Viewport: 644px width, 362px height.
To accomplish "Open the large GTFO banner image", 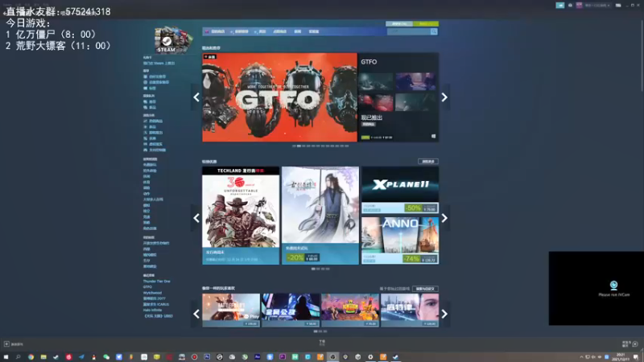I will pyautogui.click(x=279, y=97).
